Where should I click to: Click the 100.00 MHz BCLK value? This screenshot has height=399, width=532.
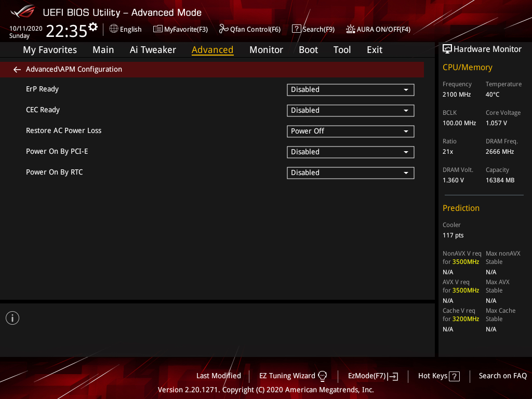coord(459,123)
